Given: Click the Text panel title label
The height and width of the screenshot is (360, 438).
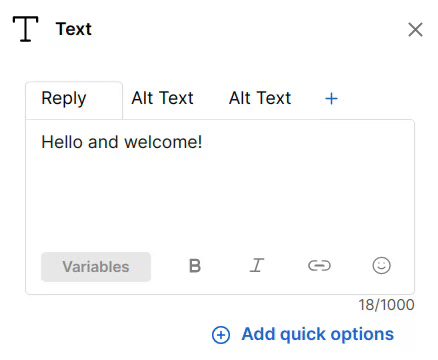Looking at the screenshot, I should [74, 29].
